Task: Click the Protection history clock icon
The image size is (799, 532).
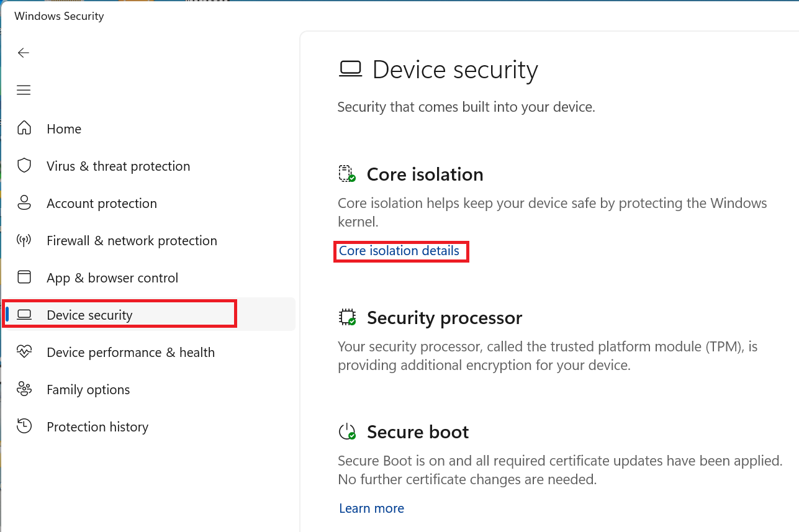Action: (x=24, y=426)
